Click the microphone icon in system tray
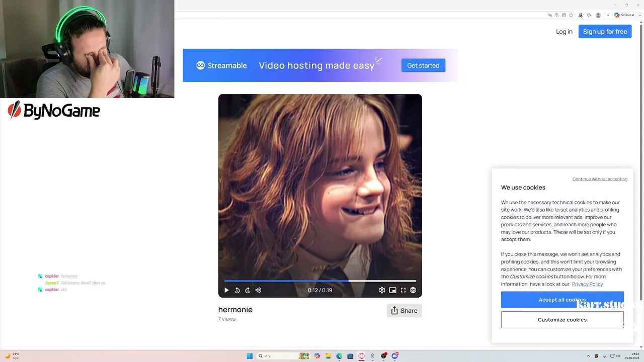The image size is (644, 362). pos(604,356)
